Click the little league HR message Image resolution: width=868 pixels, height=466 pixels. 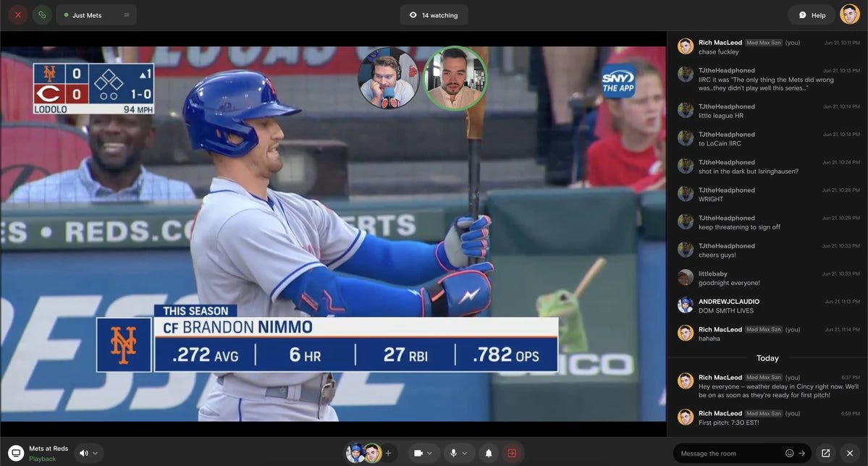pyautogui.click(x=721, y=116)
